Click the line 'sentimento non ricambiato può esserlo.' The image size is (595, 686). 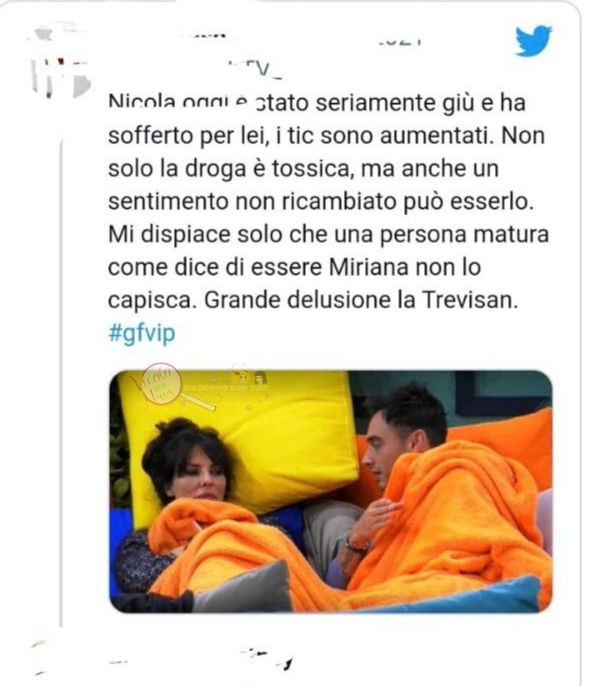[321, 202]
